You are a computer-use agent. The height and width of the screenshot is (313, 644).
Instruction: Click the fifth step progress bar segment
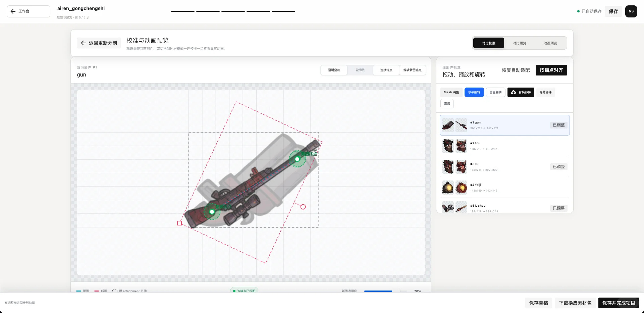[283, 11]
